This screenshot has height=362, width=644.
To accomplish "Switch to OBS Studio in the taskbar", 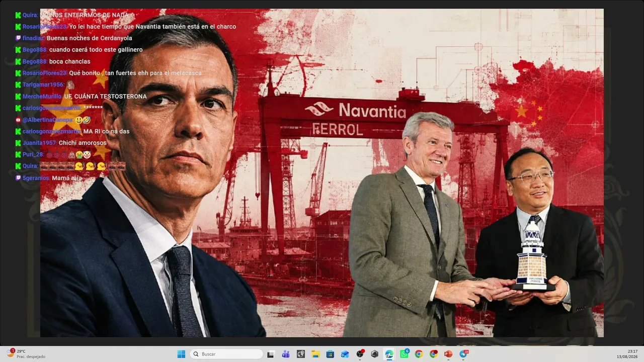I will click(x=360, y=354).
